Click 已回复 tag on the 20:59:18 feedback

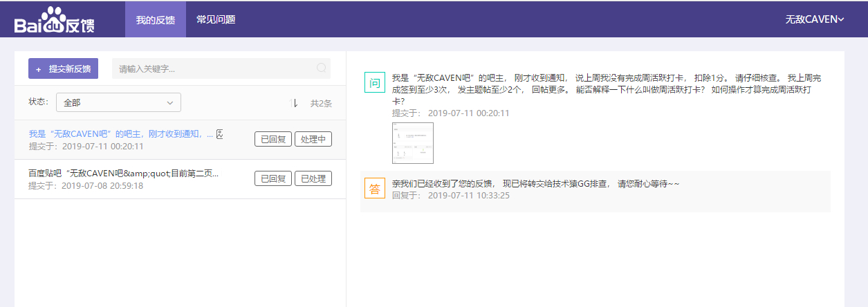273,178
